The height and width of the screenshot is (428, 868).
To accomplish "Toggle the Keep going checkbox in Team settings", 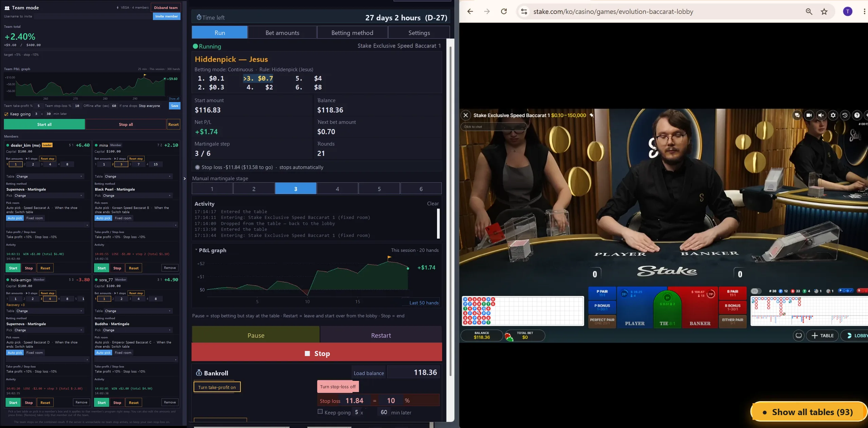I will (6, 114).
